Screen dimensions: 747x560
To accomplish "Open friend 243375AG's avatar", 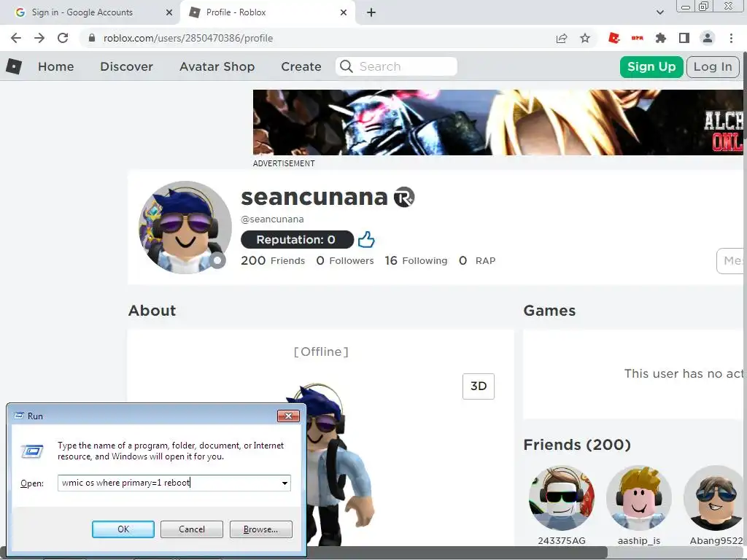I will click(562, 498).
